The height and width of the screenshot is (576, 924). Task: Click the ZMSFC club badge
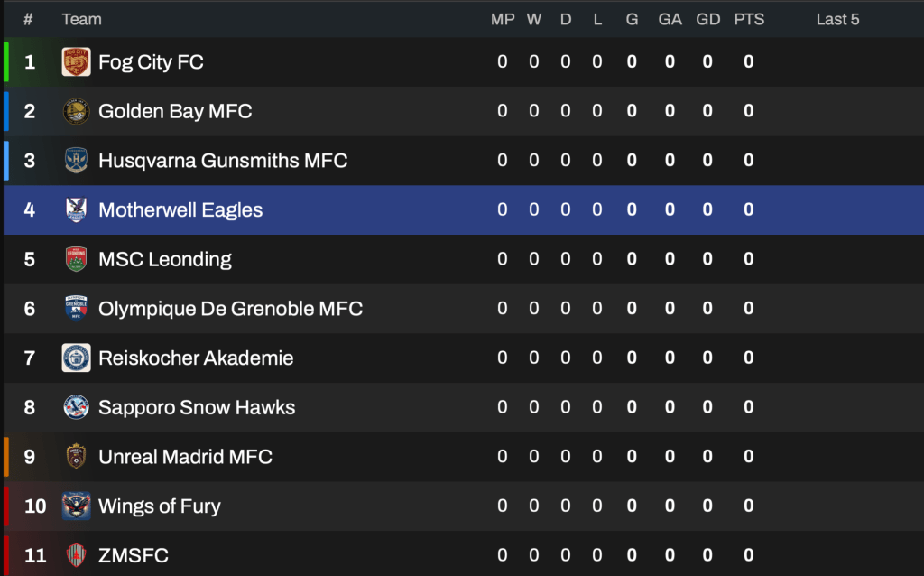click(x=76, y=555)
